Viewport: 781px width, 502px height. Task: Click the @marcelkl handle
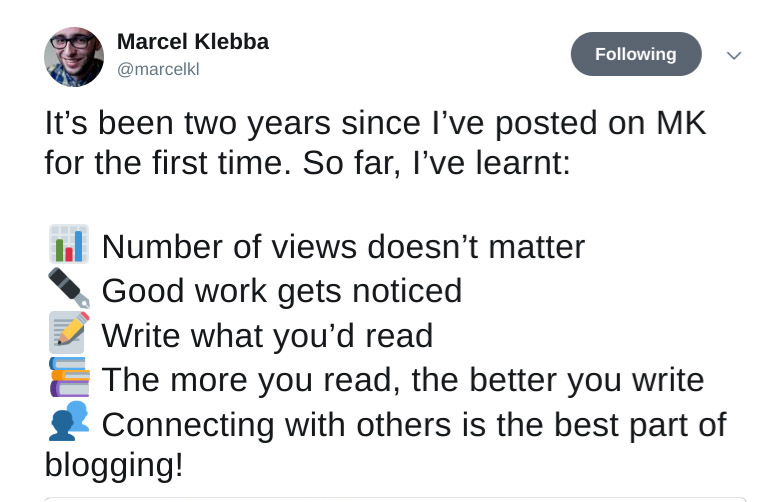[x=160, y=70]
